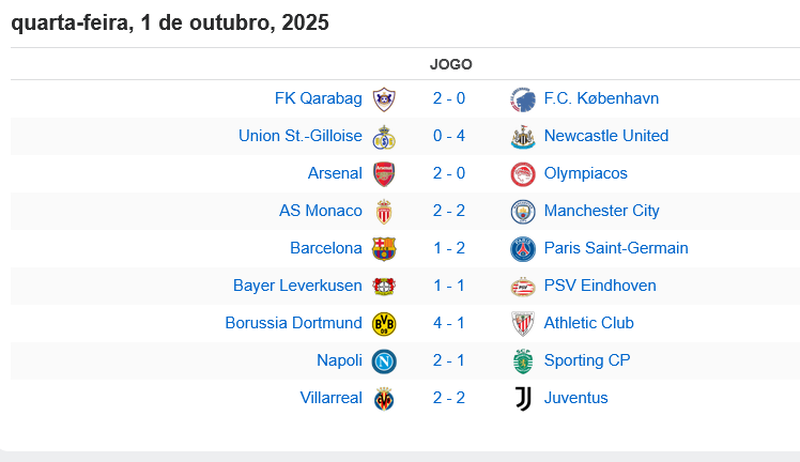Click the Paris Saint-Germain club crest
800x462 pixels.
point(522,248)
